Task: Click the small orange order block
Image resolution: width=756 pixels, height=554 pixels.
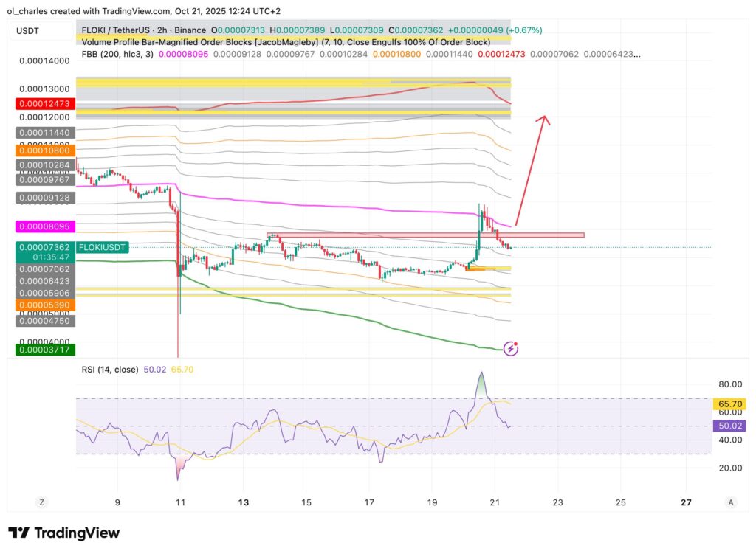Action: pyautogui.click(x=475, y=269)
